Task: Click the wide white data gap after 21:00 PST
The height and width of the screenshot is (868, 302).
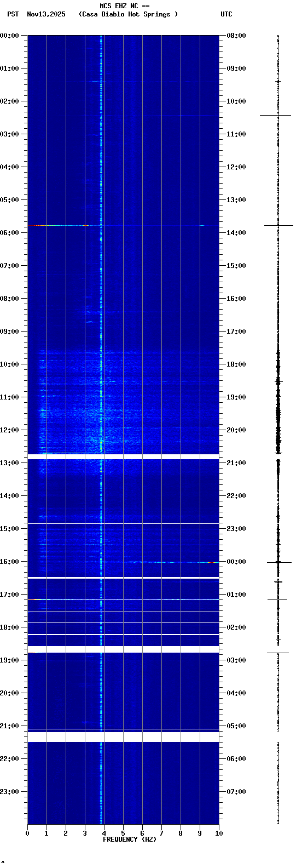Action: [123, 737]
